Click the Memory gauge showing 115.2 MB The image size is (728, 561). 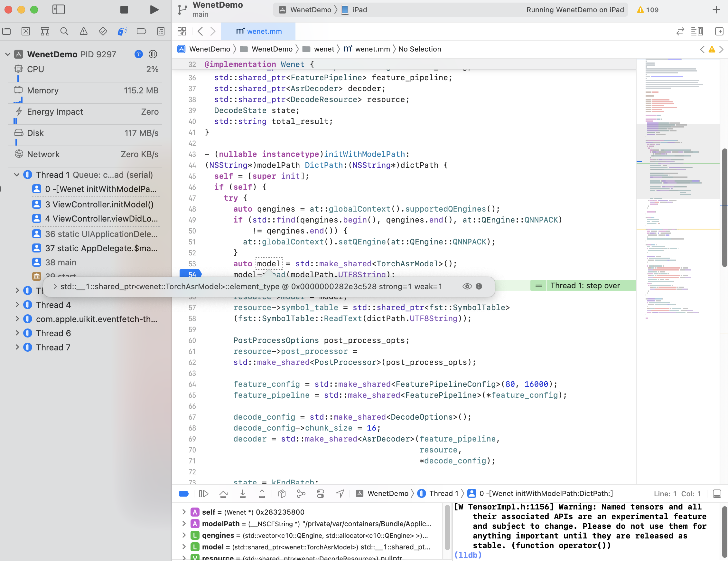click(85, 90)
